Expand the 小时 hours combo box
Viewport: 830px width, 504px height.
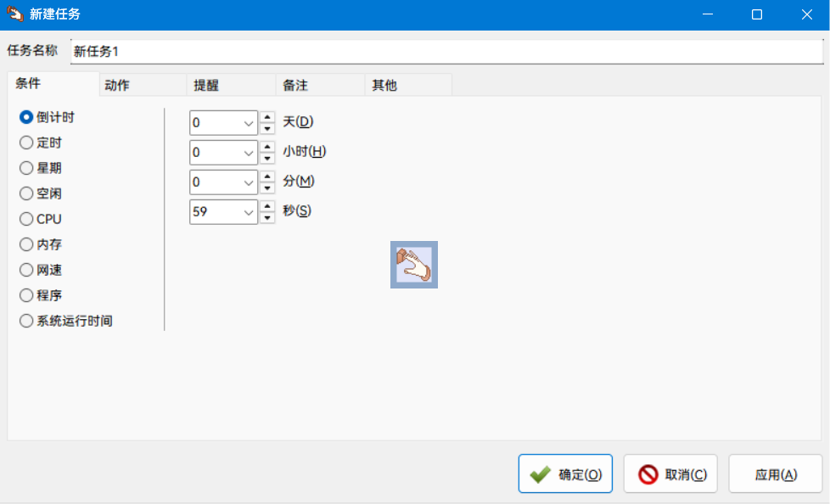click(x=249, y=153)
